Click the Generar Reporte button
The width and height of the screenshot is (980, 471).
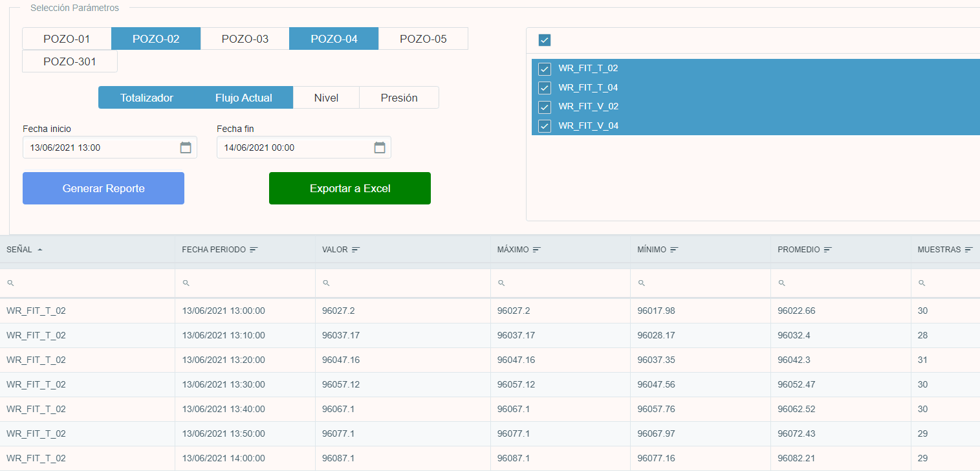tap(103, 188)
